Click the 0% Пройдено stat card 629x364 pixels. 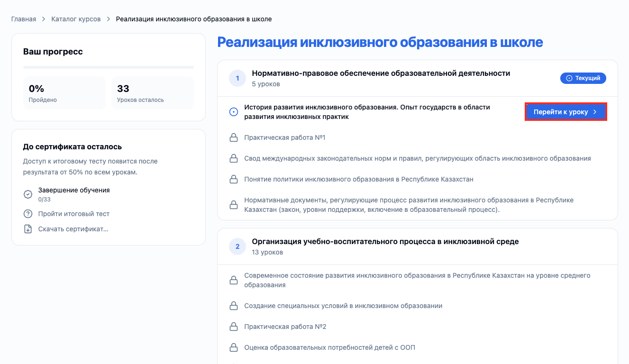click(64, 93)
